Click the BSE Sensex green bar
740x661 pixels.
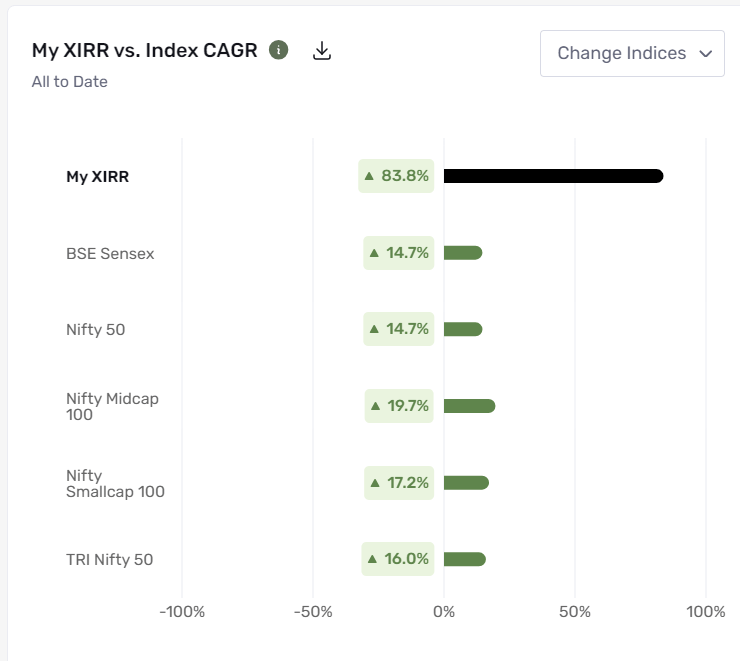click(x=463, y=253)
